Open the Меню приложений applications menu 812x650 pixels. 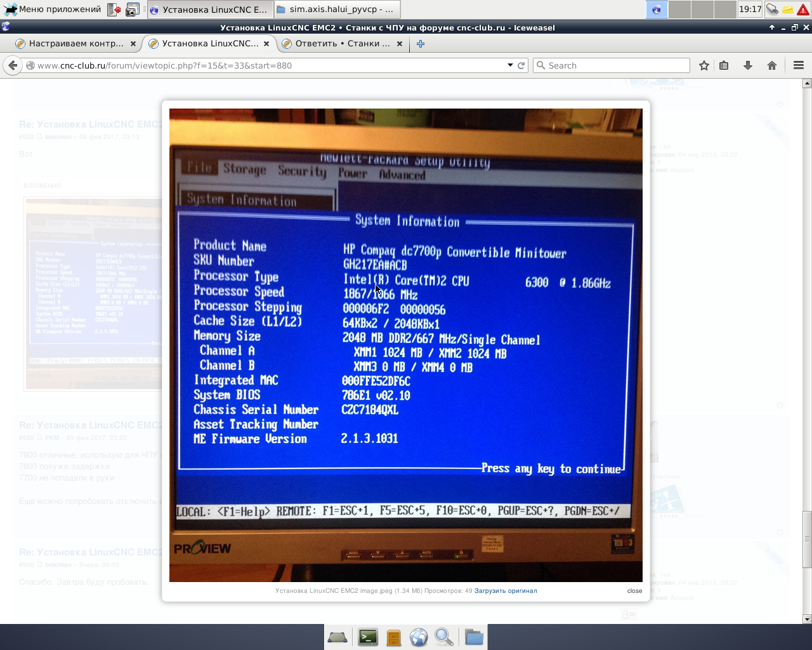(52, 10)
